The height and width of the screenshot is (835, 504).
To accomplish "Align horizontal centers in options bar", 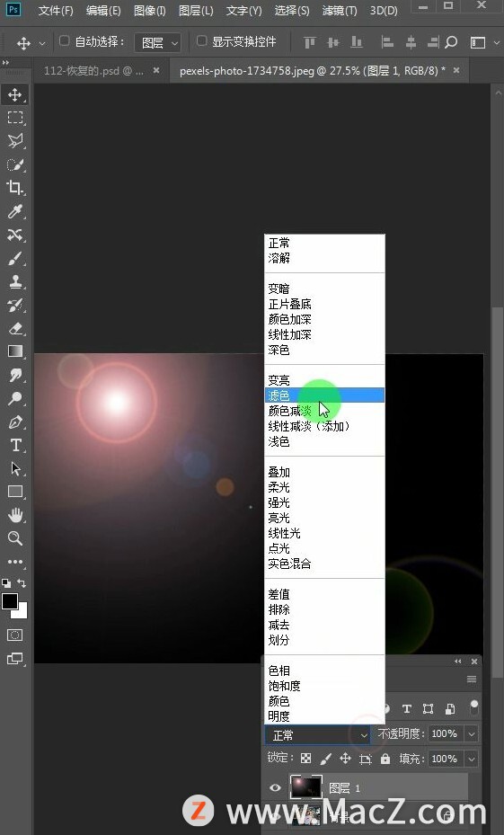I will click(411, 42).
